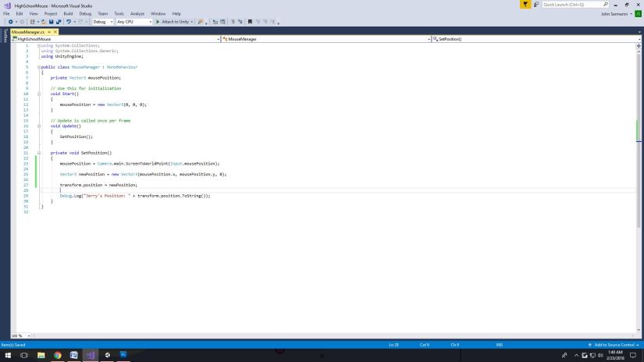The height and width of the screenshot is (362, 644).
Task: Open the Project menu
Action: point(50,13)
